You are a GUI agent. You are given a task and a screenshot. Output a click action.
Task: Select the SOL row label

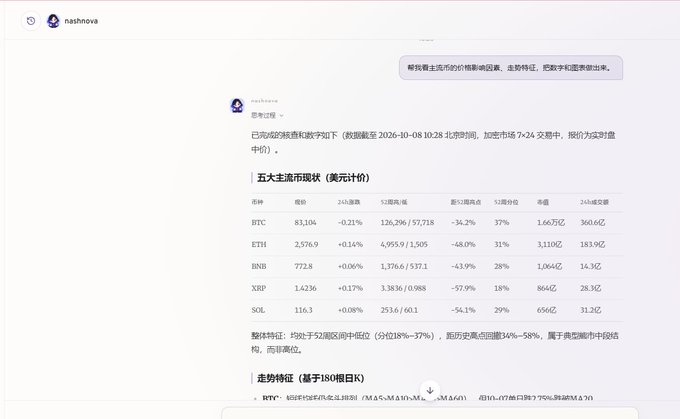tap(258, 310)
